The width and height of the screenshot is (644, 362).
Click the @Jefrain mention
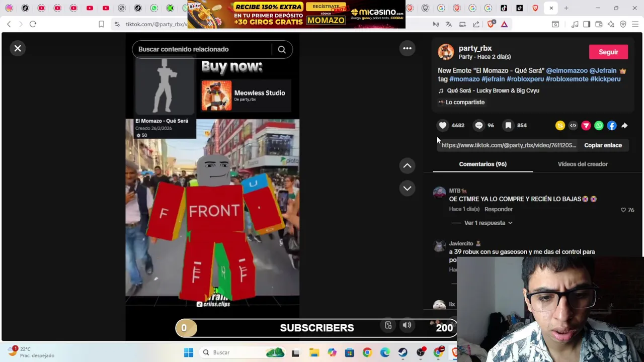pos(603,71)
